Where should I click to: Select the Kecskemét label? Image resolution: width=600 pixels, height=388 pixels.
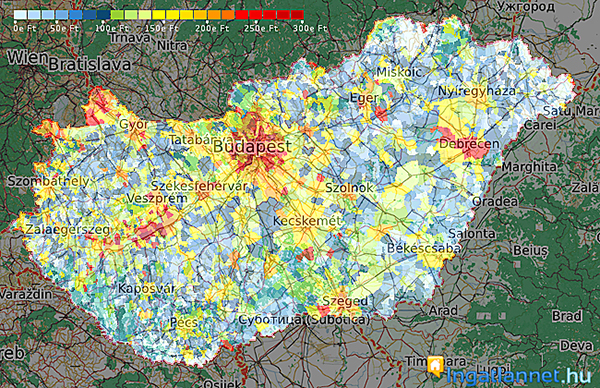pos(307,221)
